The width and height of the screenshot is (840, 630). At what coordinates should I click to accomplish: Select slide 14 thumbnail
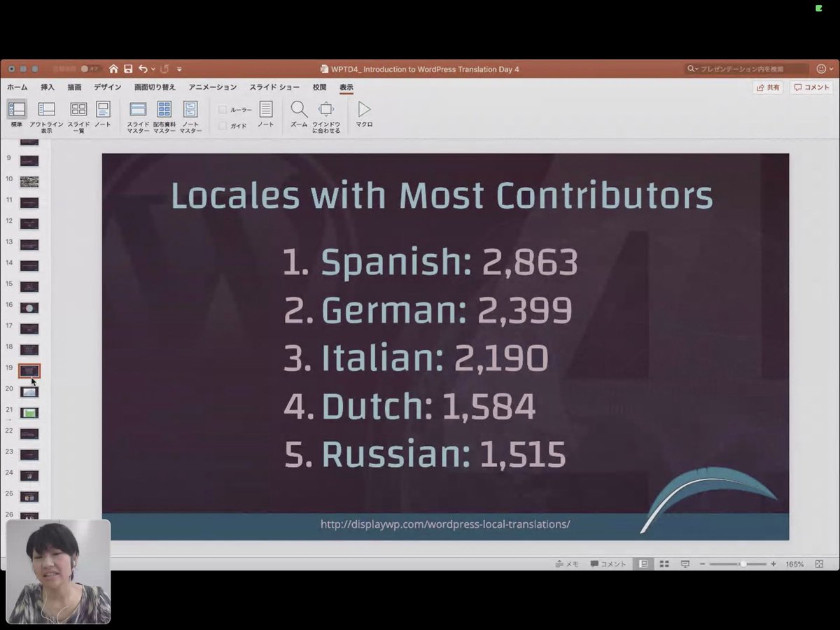[x=29, y=266]
